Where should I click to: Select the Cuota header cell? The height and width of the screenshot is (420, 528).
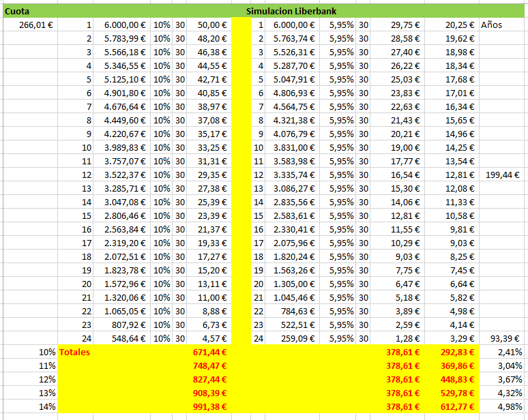tap(30, 11)
